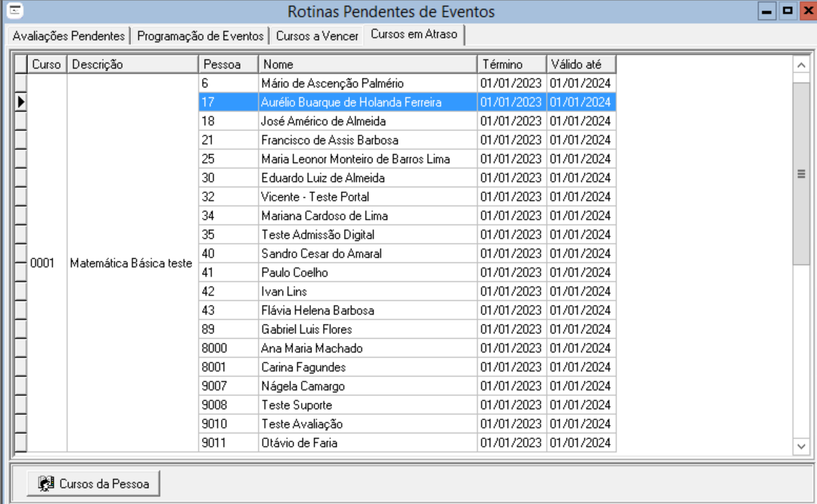Click the Pessoa column header
The image size is (817, 504).
(x=228, y=64)
